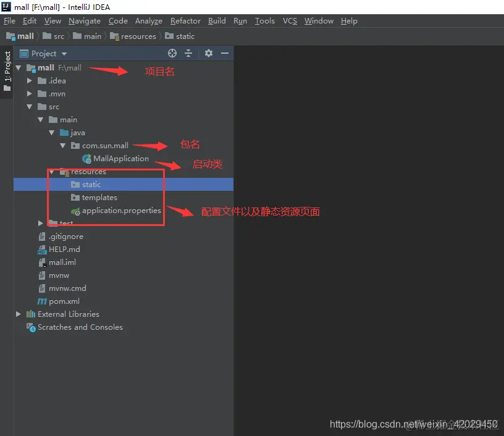Screen dimensions: 504x436
Task: Click the static folder icon in tree
Action: tap(75, 185)
